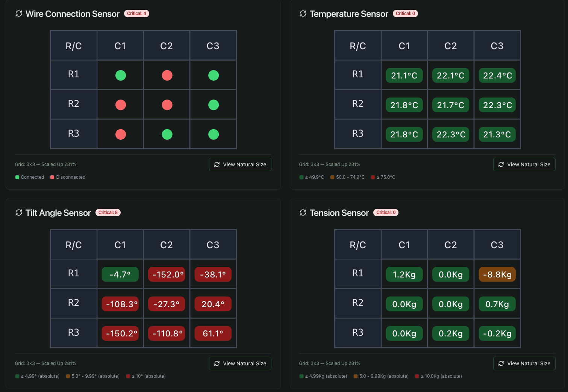The width and height of the screenshot is (568, 392).
Task: Click the -4.7° green tilt cell
Action: (120, 274)
